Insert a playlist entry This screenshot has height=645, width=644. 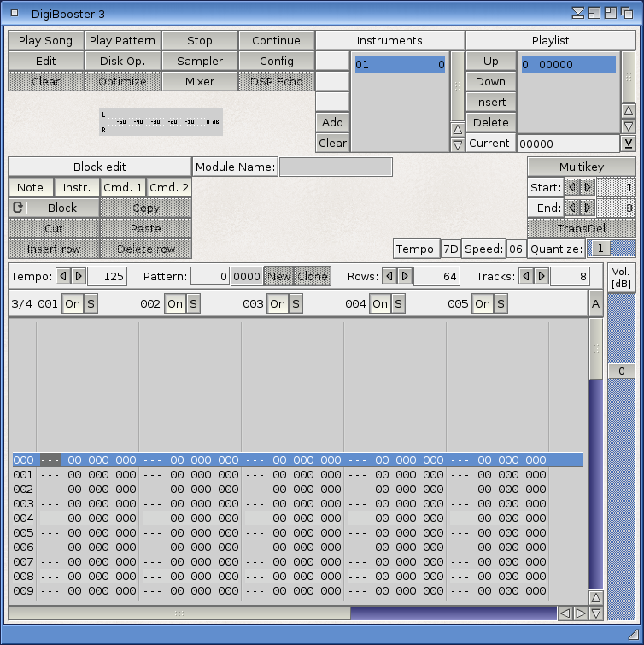pyautogui.click(x=490, y=102)
